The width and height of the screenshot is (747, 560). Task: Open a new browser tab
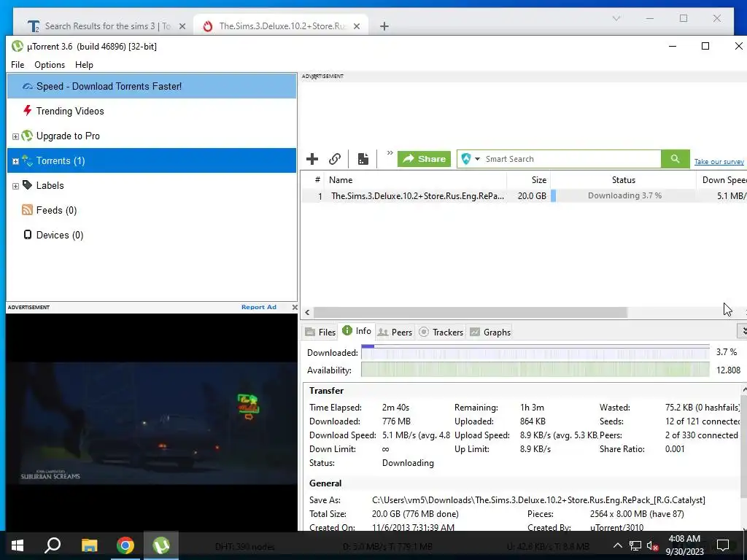(x=384, y=26)
